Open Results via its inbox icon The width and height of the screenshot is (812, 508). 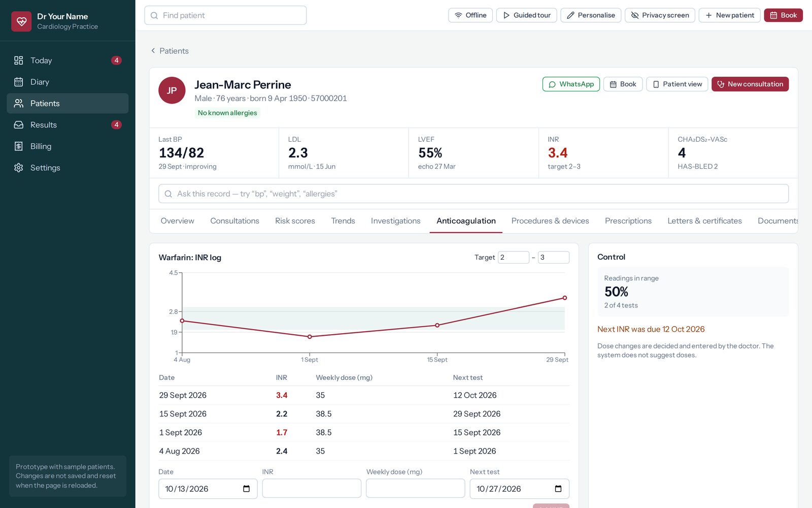[x=19, y=125]
